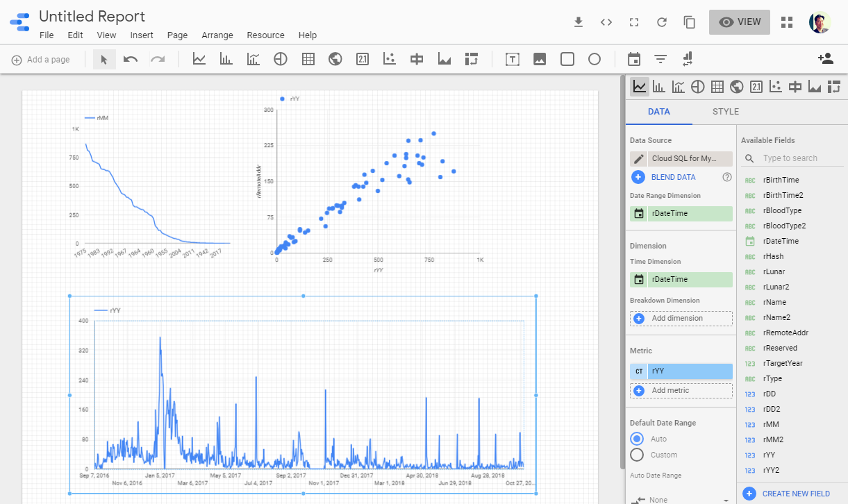This screenshot has height=504, width=848.
Task: Click BLEND DATA
Action: pos(672,177)
